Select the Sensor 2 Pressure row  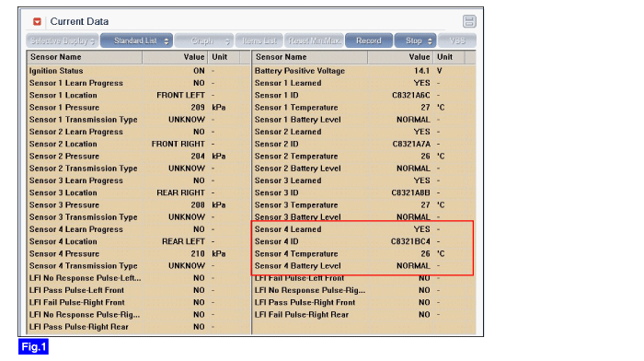(139, 157)
